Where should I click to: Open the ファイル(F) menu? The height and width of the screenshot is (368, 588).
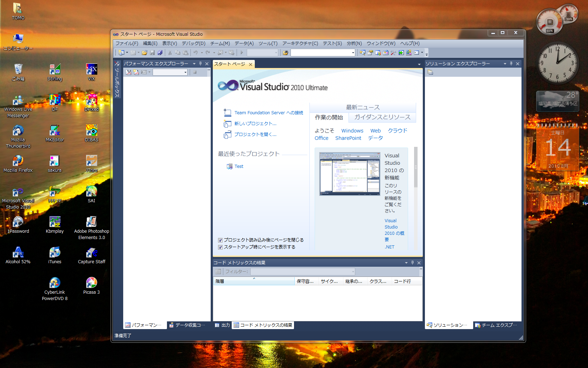[127, 43]
